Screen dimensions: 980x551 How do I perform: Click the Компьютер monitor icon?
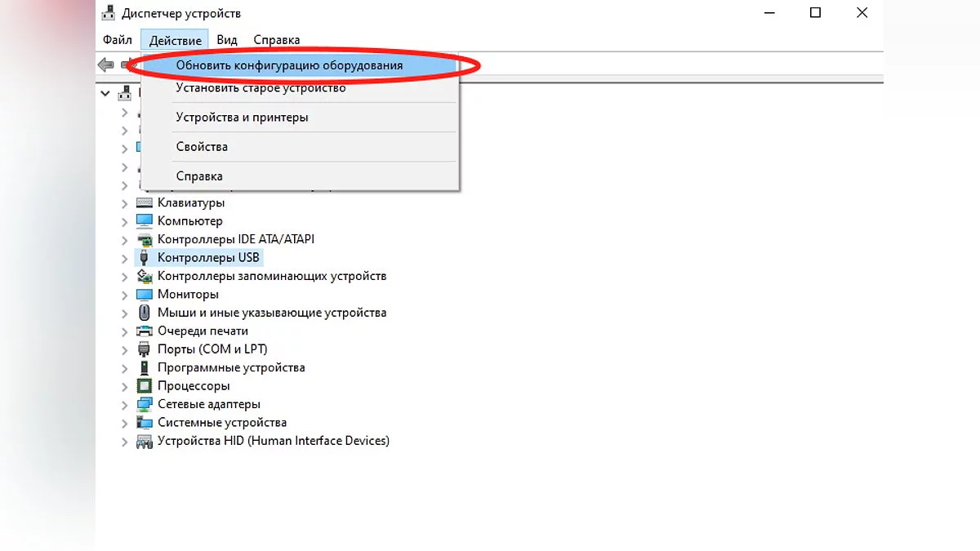145,220
